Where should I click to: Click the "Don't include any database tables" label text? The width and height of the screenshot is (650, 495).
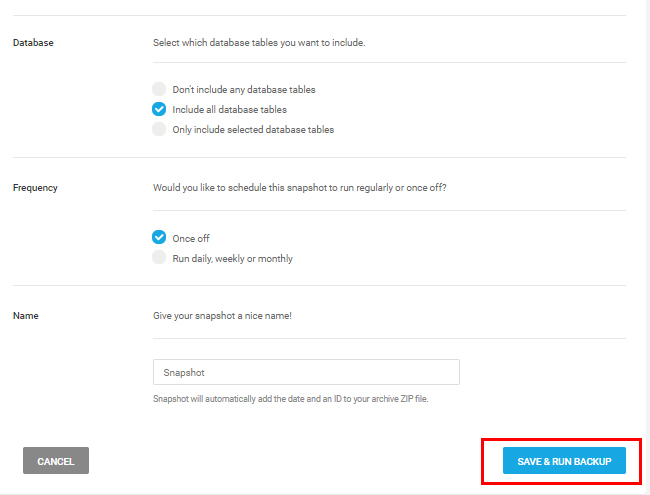(244, 90)
